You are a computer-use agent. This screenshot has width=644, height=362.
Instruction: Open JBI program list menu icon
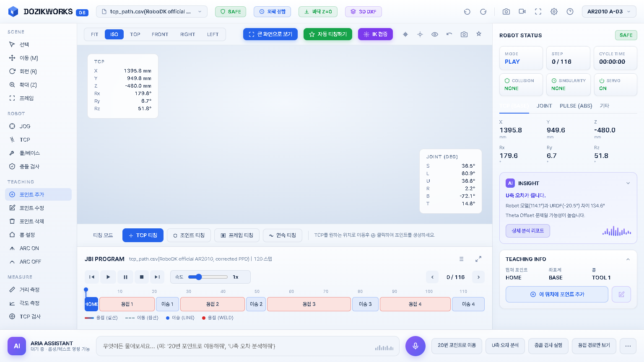point(462,259)
